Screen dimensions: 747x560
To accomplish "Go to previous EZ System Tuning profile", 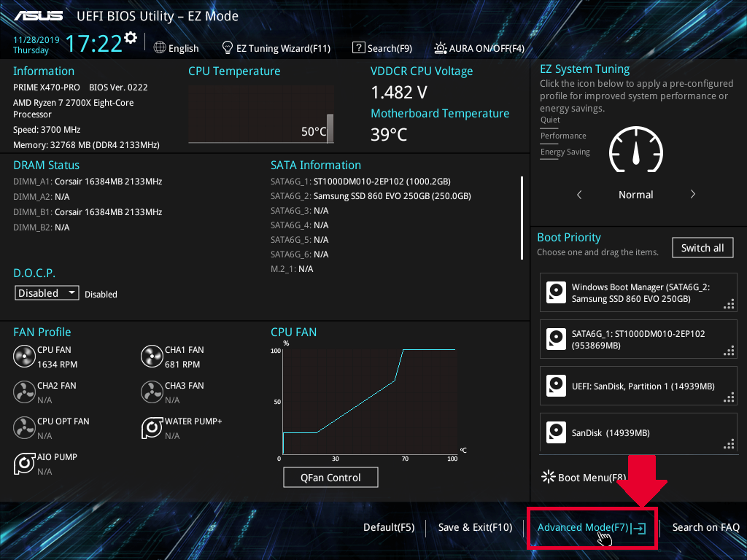I will tap(579, 194).
